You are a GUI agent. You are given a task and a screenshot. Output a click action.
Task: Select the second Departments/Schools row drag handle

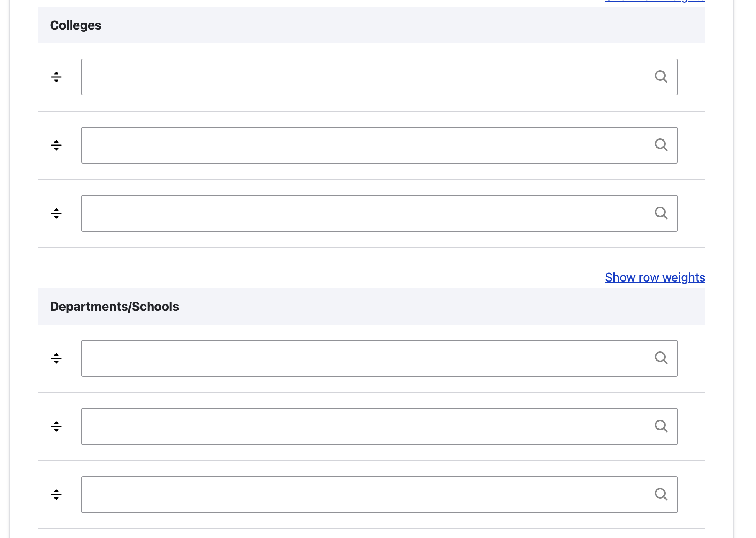click(x=56, y=426)
